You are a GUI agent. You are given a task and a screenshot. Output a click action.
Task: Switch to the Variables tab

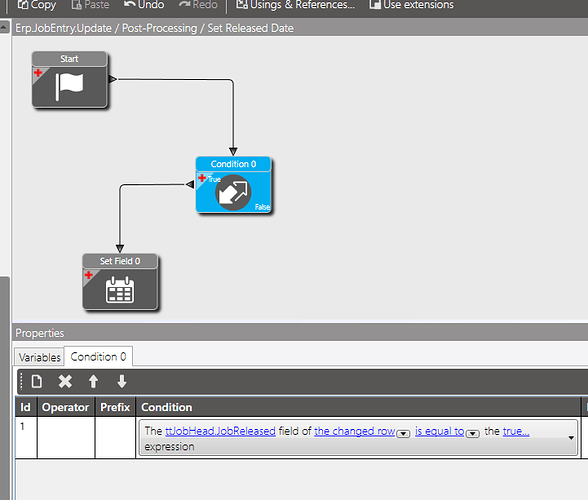click(x=39, y=357)
